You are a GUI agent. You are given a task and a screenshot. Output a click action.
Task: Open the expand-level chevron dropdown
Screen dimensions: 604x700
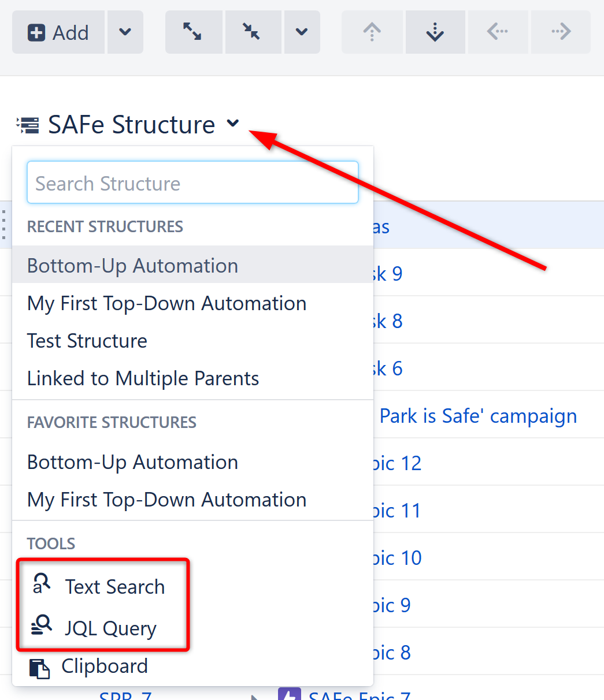[301, 32]
